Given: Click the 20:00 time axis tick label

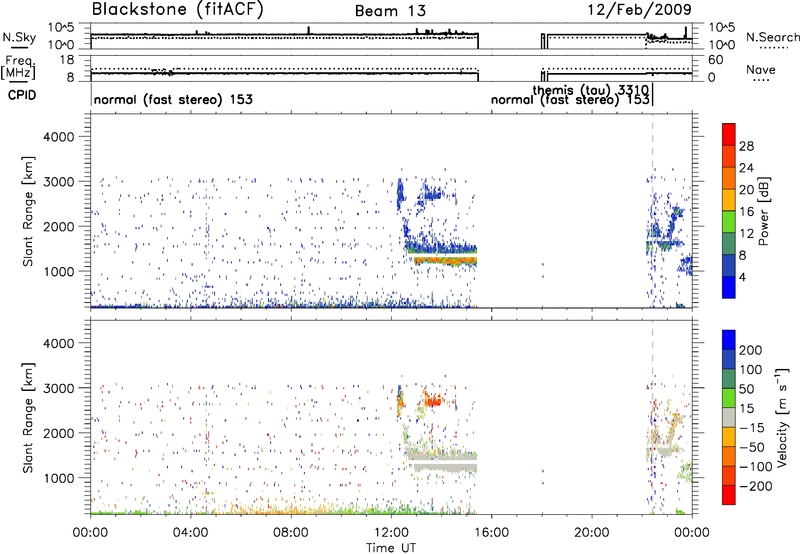Looking at the screenshot, I should (x=592, y=533).
